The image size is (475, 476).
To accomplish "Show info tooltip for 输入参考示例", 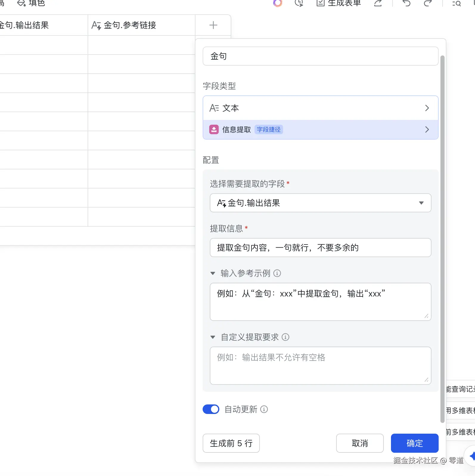I will tap(277, 273).
